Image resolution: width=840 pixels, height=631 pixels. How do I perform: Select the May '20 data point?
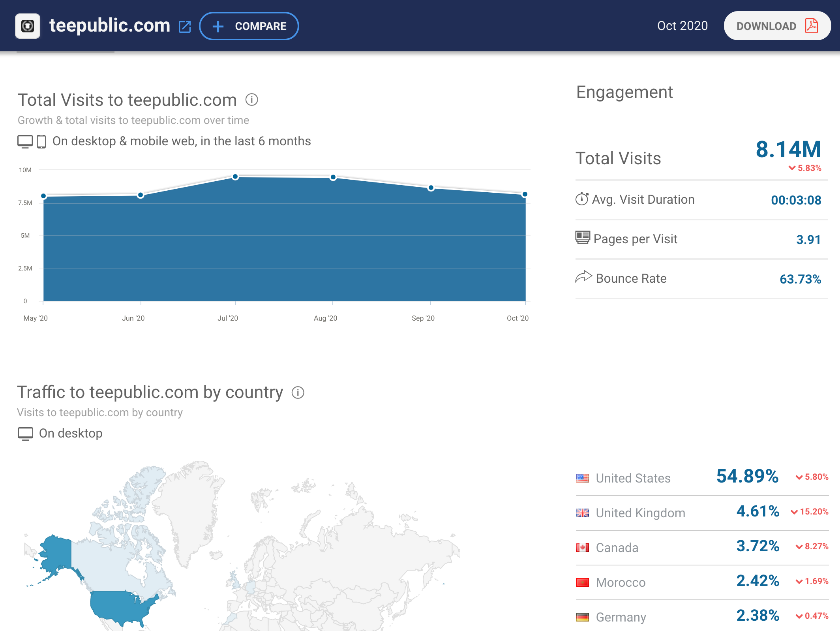pos(44,196)
